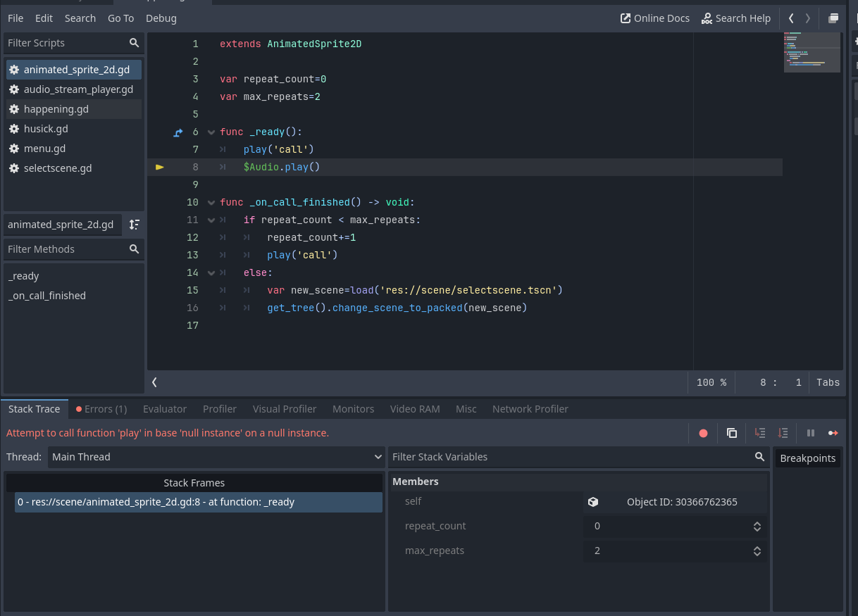Go back with the left history arrow
Image resolution: width=858 pixels, height=616 pixels.
(791, 18)
